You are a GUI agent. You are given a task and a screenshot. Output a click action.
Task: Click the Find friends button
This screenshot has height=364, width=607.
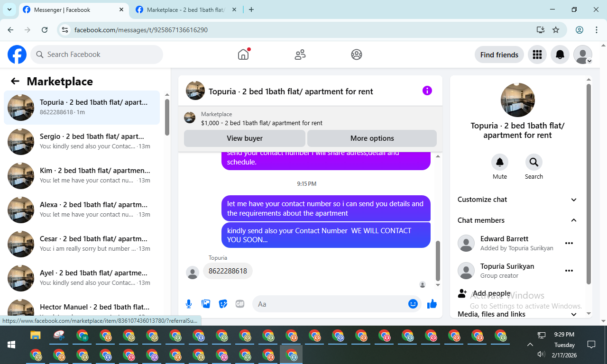499,55
